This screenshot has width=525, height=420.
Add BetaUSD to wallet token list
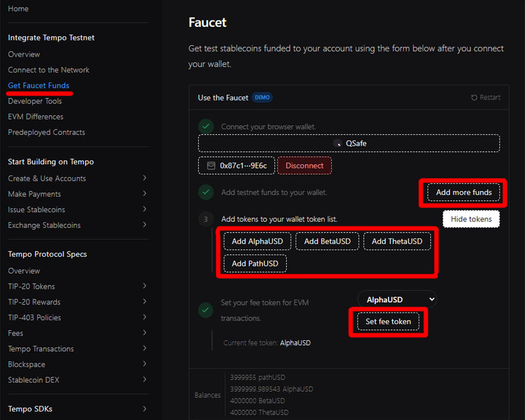click(327, 241)
